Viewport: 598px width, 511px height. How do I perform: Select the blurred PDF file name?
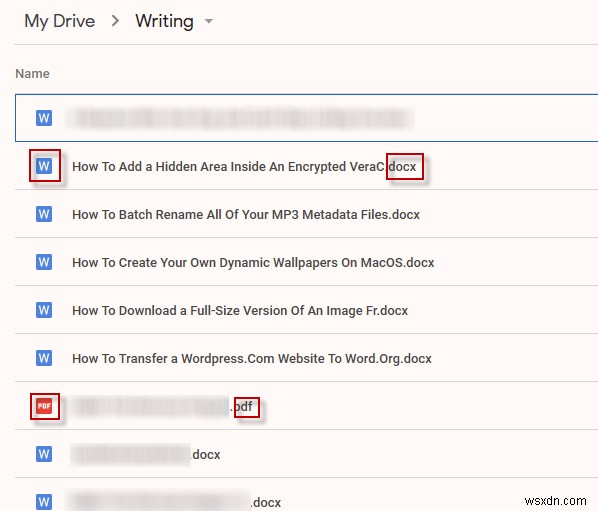point(162,406)
